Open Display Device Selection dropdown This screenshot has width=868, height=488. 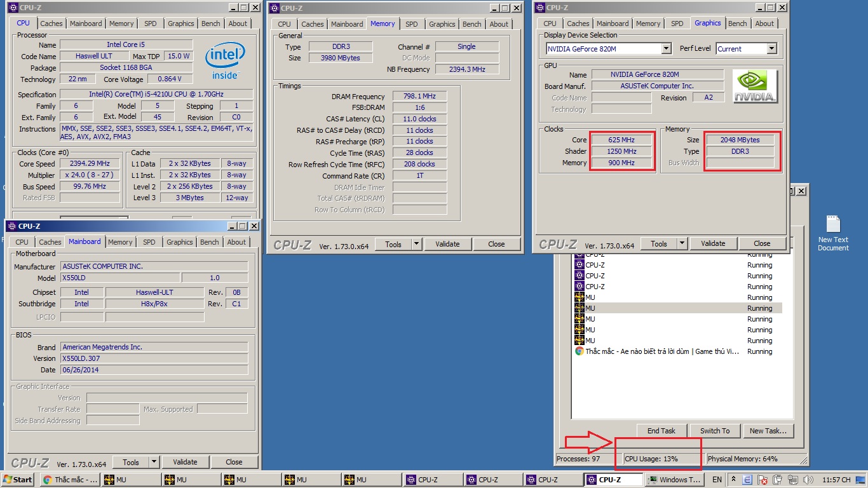[x=666, y=49]
